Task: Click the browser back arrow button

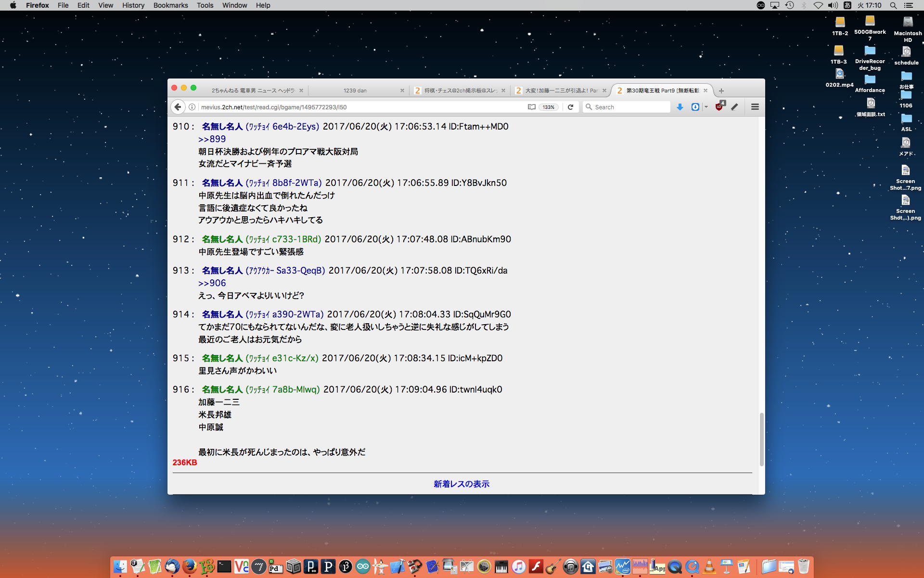Action: click(178, 107)
